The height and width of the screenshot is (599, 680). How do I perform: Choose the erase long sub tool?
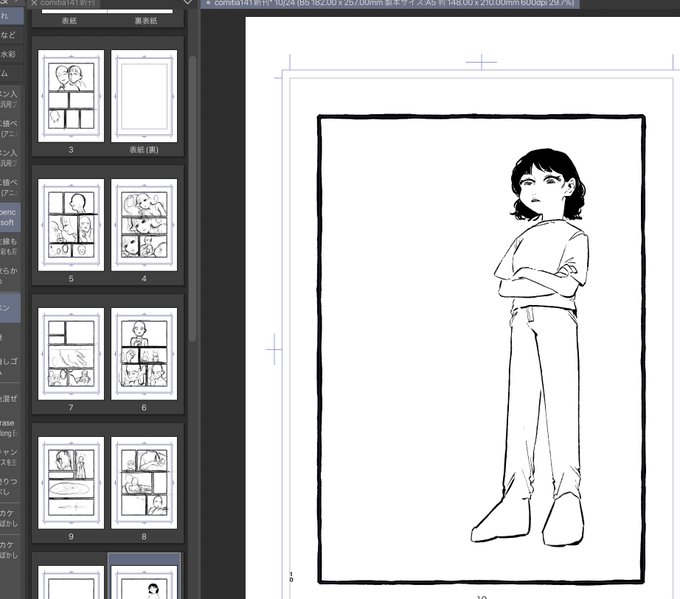click(10, 428)
